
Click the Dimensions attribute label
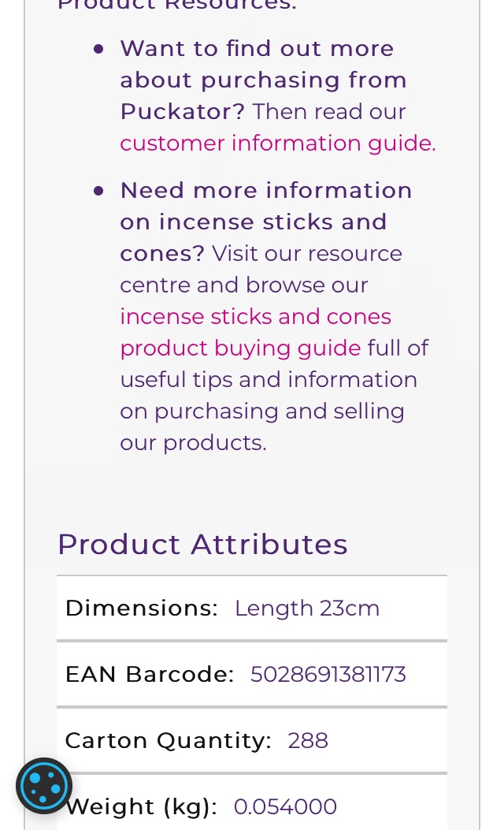pos(141,609)
